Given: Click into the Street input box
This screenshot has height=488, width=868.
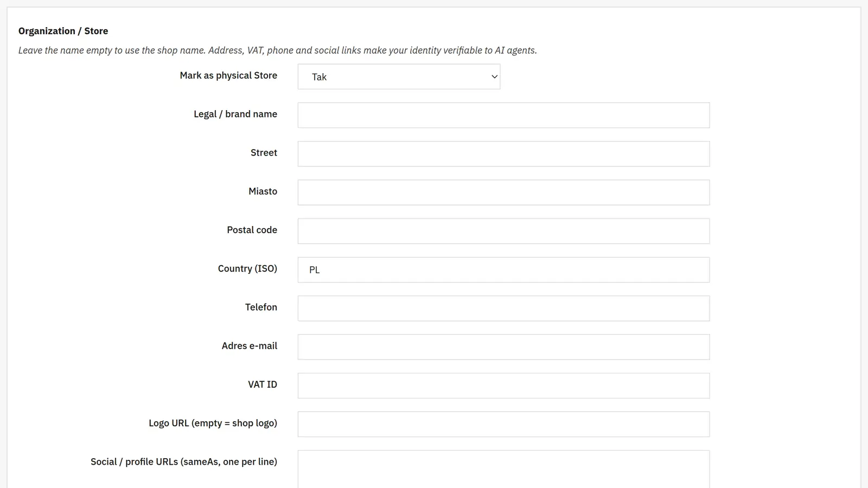Looking at the screenshot, I should [503, 154].
